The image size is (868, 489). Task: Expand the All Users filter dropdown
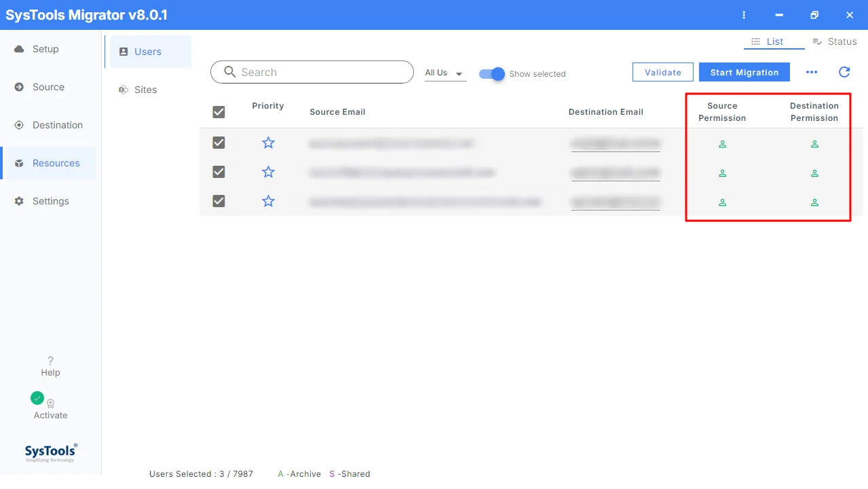click(x=445, y=73)
